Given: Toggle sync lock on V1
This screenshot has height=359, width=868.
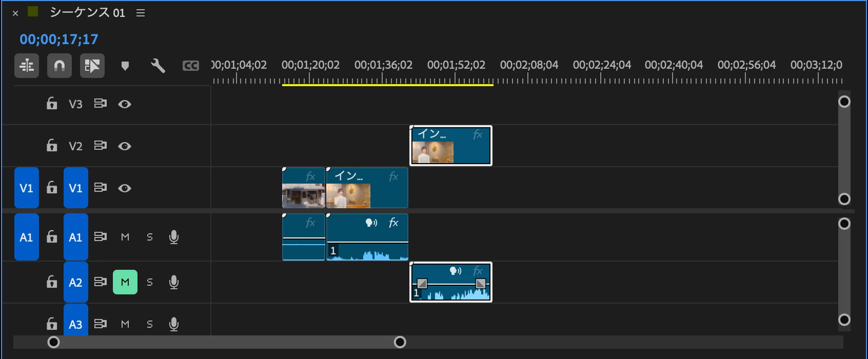Looking at the screenshot, I should point(100,188).
